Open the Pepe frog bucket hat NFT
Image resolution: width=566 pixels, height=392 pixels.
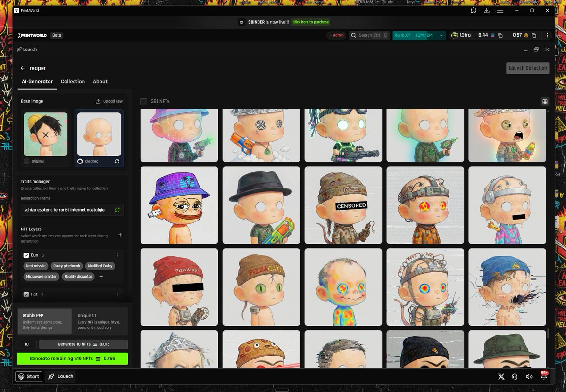tap(179, 205)
